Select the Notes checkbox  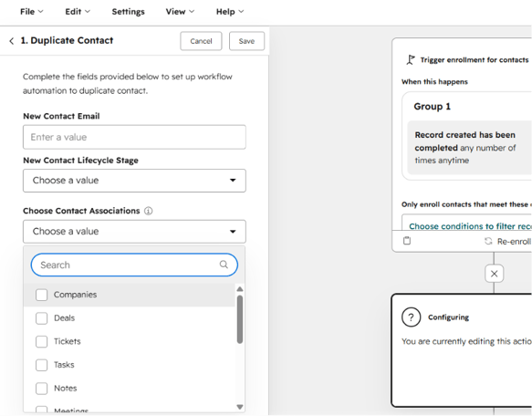[42, 389]
